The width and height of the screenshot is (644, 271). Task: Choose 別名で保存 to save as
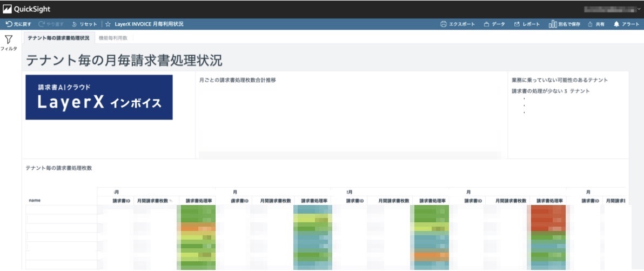[565, 24]
